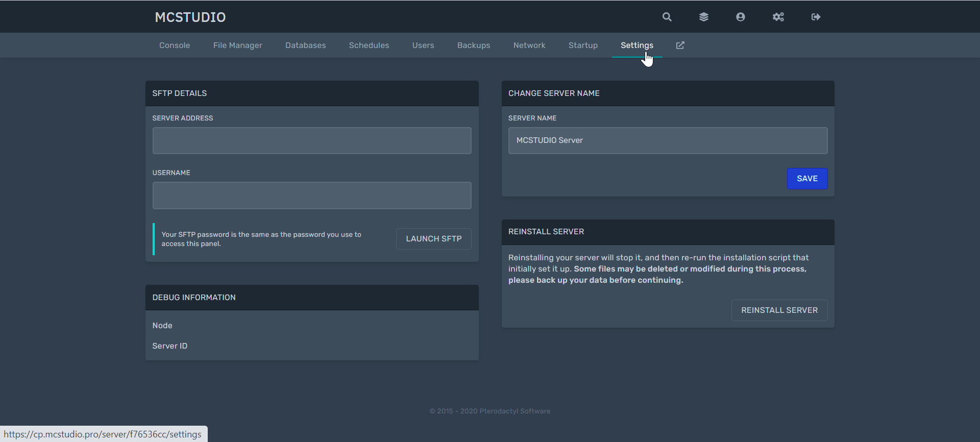Open the Network tab

click(529, 45)
